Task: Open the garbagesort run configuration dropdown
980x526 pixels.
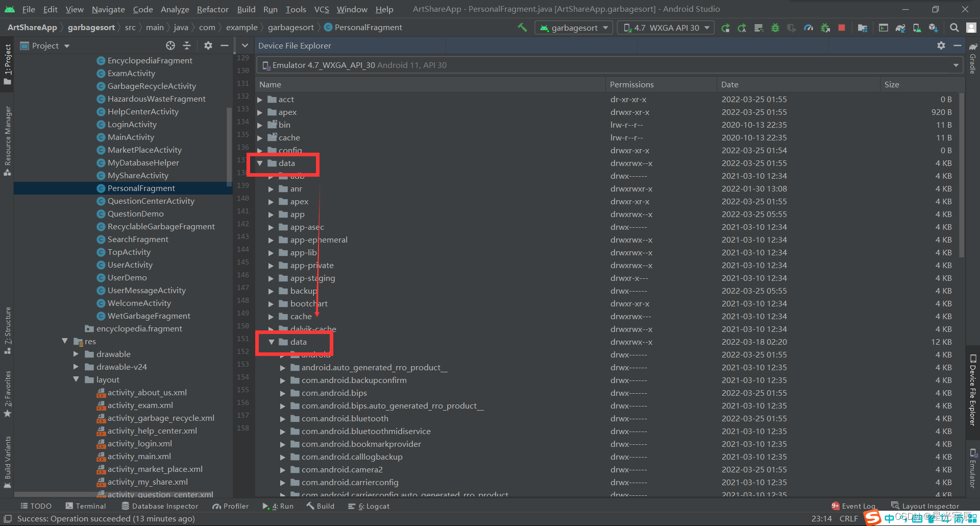Action: click(574, 28)
